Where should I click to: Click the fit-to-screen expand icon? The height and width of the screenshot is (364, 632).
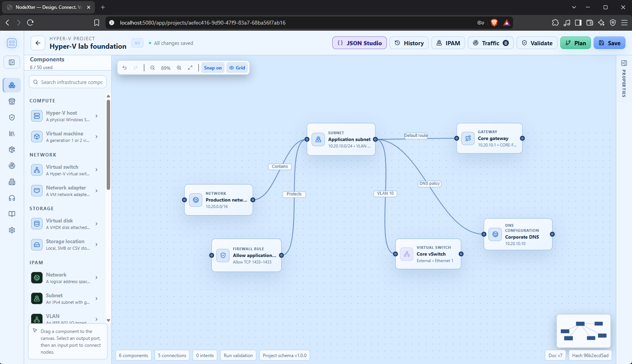point(190,68)
